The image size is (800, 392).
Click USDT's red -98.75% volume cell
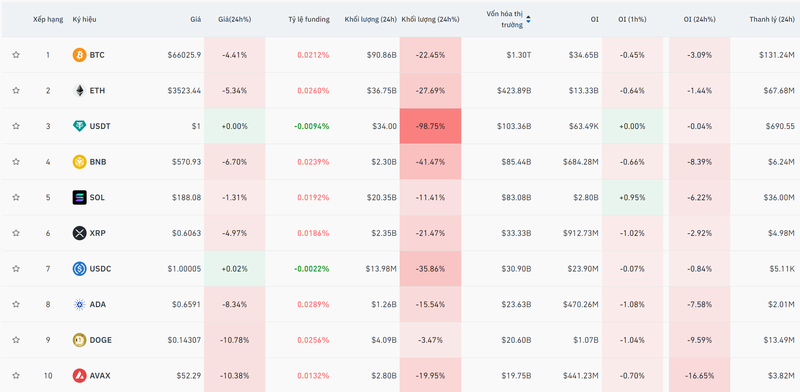click(430, 126)
